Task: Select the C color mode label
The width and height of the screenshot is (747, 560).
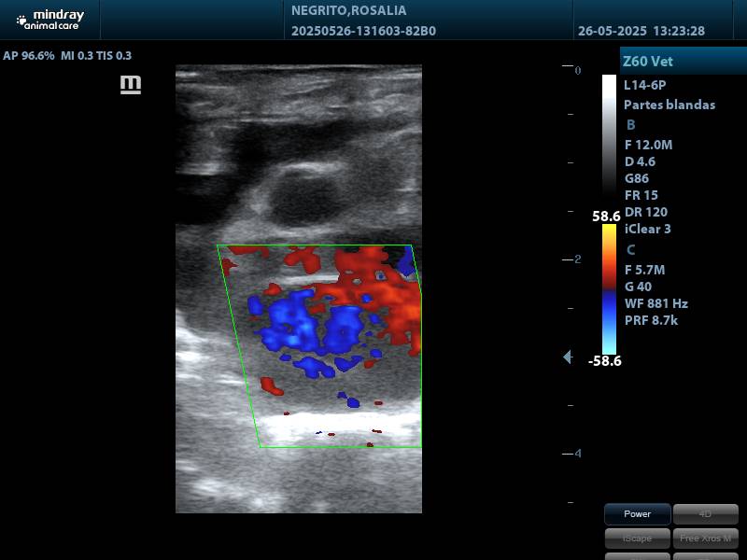Action: (631, 249)
